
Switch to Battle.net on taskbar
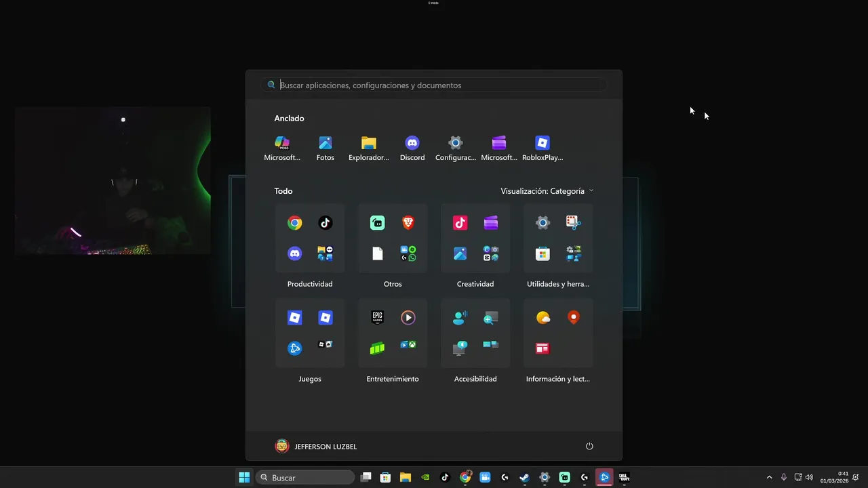click(x=604, y=477)
